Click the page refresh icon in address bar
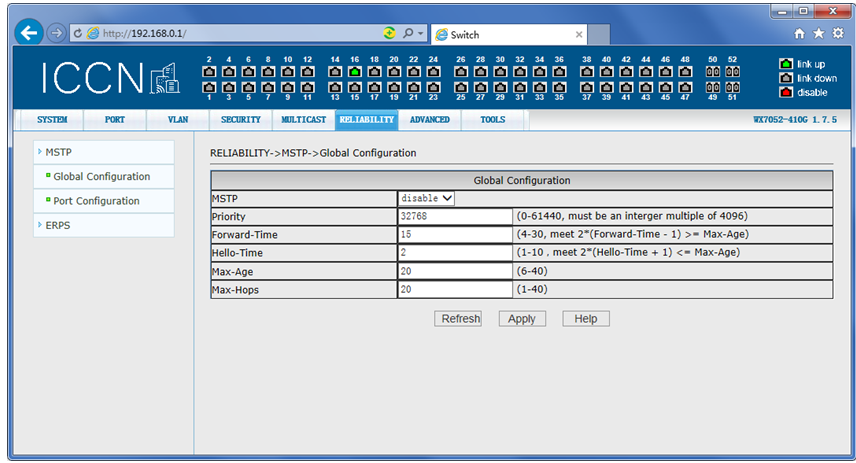This screenshot has height=463, width=856. pyautogui.click(x=78, y=33)
